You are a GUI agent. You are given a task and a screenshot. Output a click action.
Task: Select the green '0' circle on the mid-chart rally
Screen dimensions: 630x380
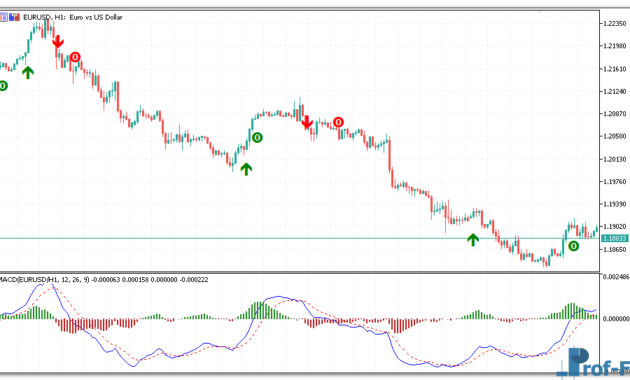[257, 138]
